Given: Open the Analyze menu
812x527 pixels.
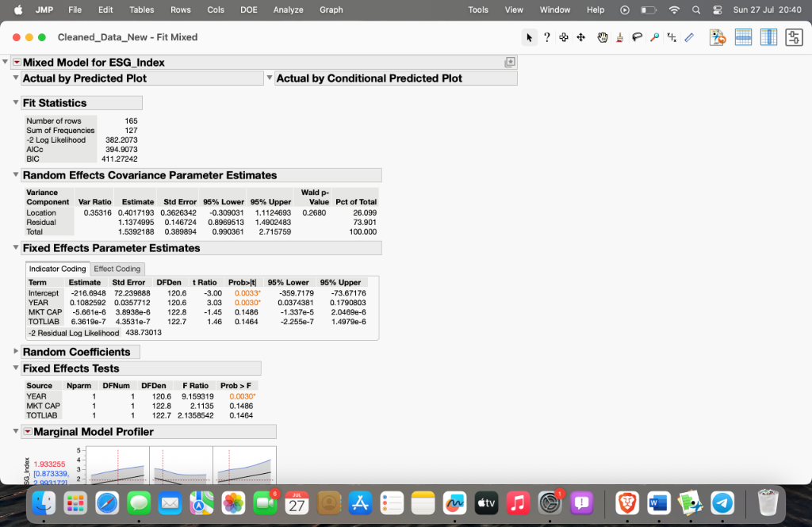Looking at the screenshot, I should pyautogui.click(x=288, y=10).
